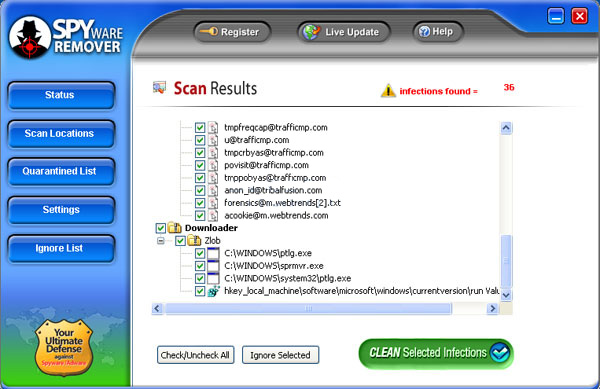
Task: Click the Register button
Action: point(232,32)
